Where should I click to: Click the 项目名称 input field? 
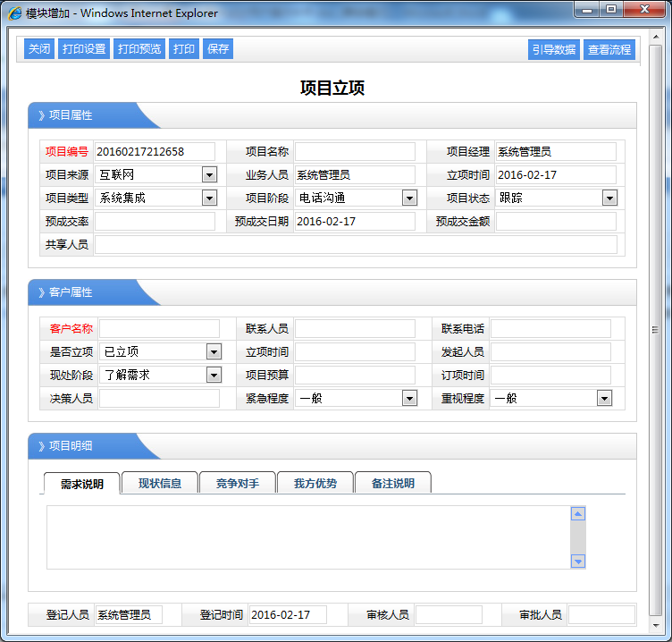pos(355,152)
